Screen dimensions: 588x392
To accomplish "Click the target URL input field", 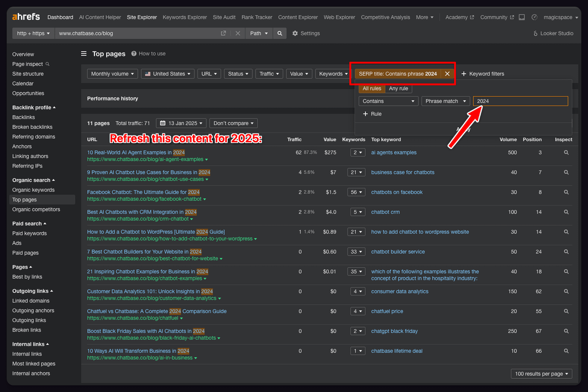I will (x=137, y=33).
